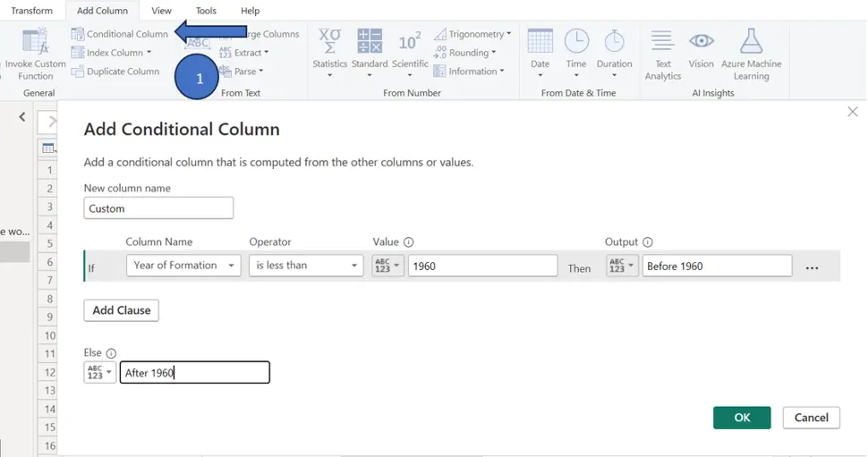
Task: Change the Output type selector
Action: point(622,266)
